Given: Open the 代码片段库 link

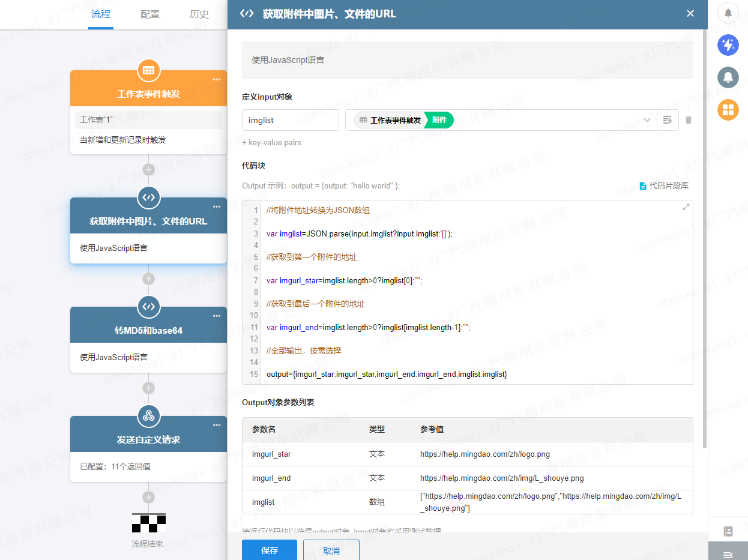Looking at the screenshot, I should (664, 186).
